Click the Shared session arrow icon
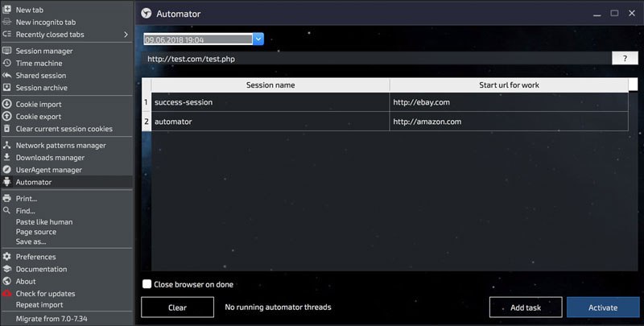This screenshot has width=644, height=326. pos(6,75)
